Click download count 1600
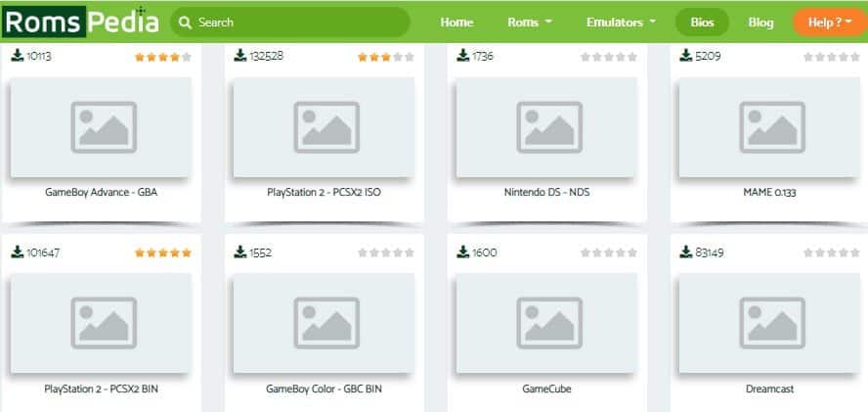 pyautogui.click(x=485, y=252)
